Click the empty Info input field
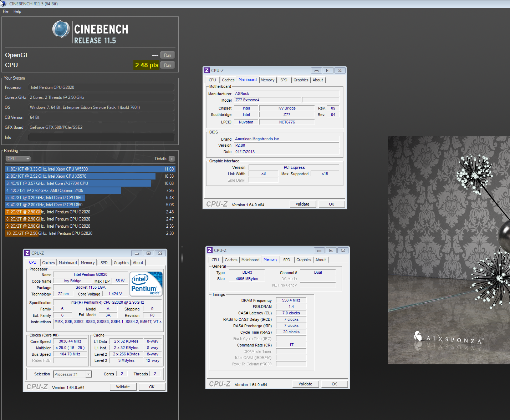 click(x=101, y=137)
